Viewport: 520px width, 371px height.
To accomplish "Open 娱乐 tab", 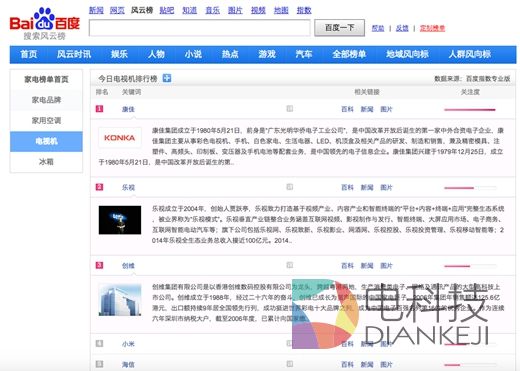I will pos(119,54).
